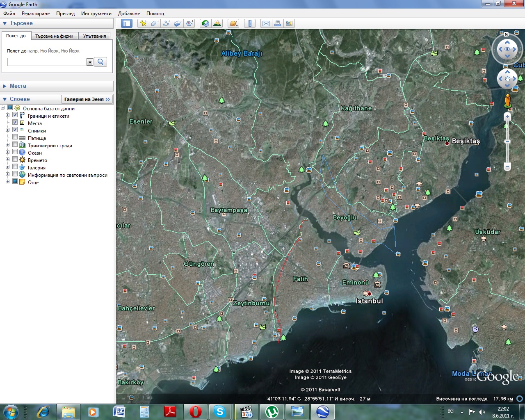
Task: Enable the Галерия layer checkbox
Action: [x=15, y=167]
